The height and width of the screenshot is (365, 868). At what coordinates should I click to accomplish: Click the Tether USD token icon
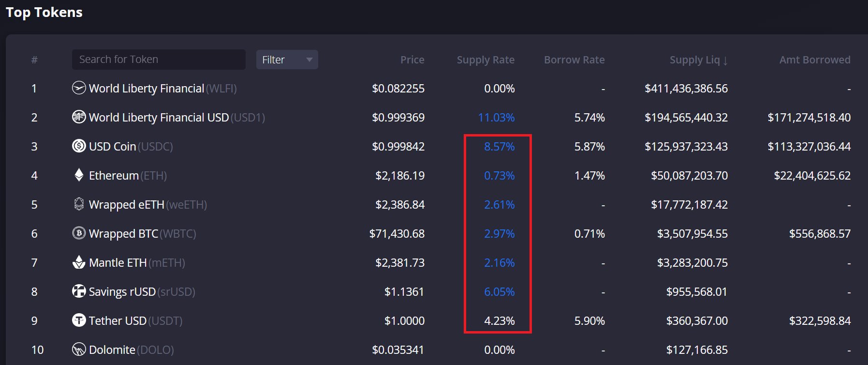tap(79, 320)
